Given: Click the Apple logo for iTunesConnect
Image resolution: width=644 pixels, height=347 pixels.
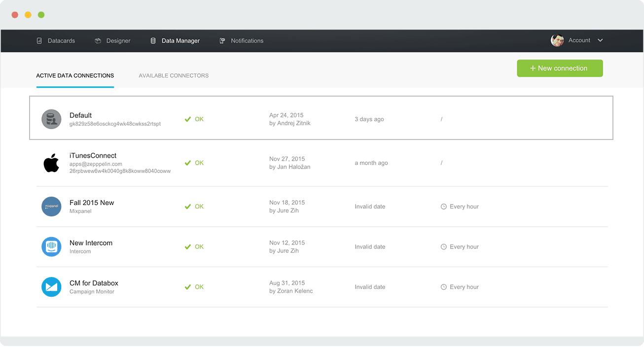Looking at the screenshot, I should click(x=51, y=163).
